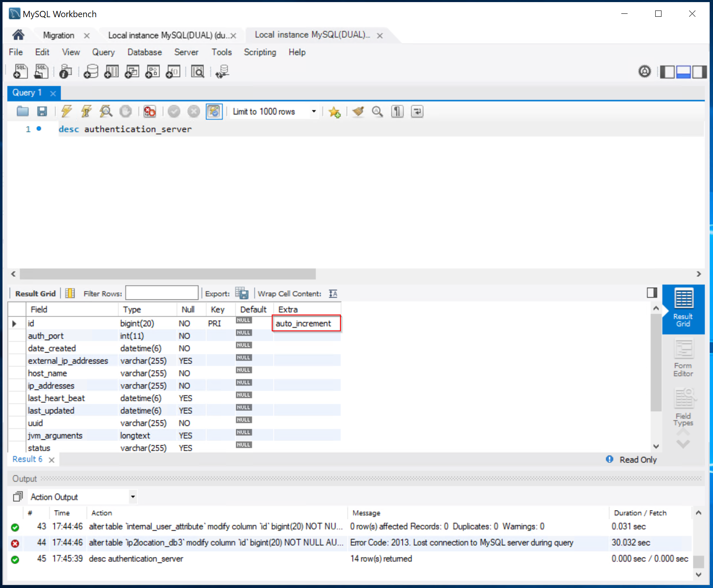This screenshot has height=588, width=713.
Task: Open the Scripting menu
Action: pyautogui.click(x=260, y=52)
